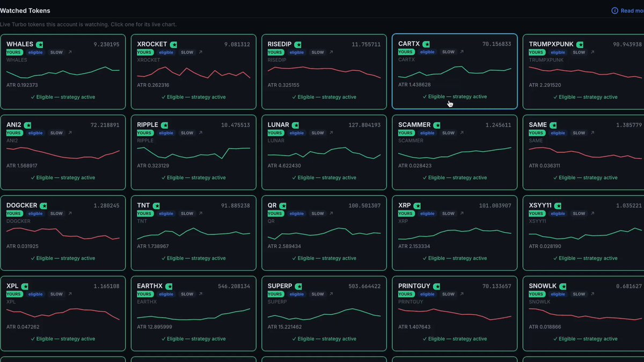Click the star icon beside XROCKET

tap(173, 45)
